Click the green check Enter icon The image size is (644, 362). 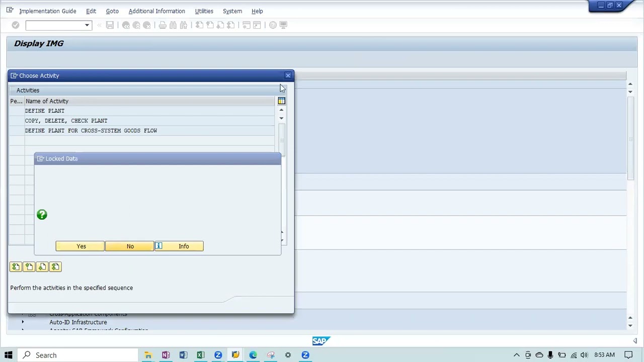15,25
